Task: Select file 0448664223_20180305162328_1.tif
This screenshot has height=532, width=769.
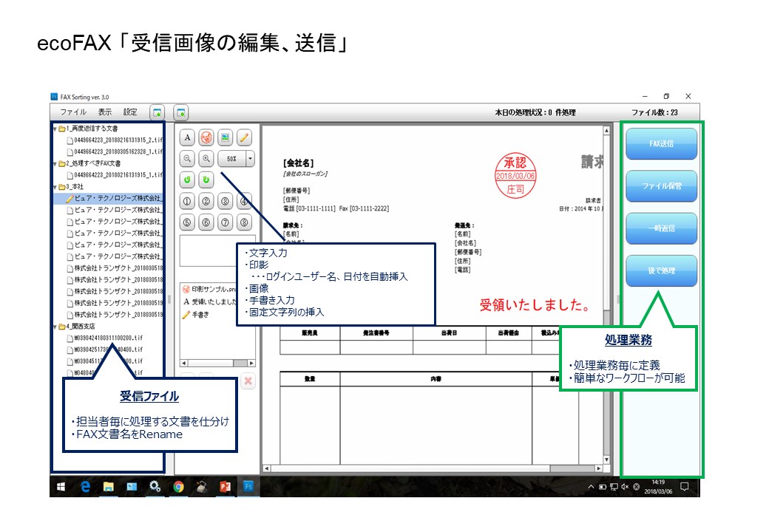Action: coord(115,152)
